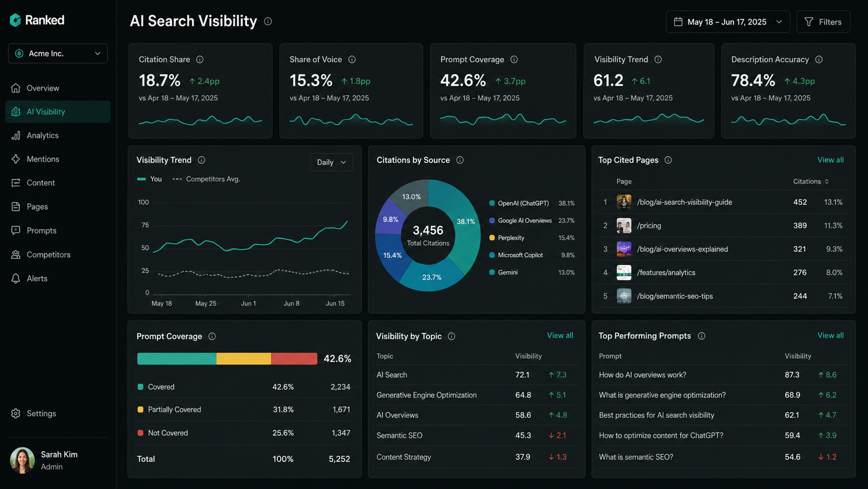Sort the table by the Citations column

[811, 181]
